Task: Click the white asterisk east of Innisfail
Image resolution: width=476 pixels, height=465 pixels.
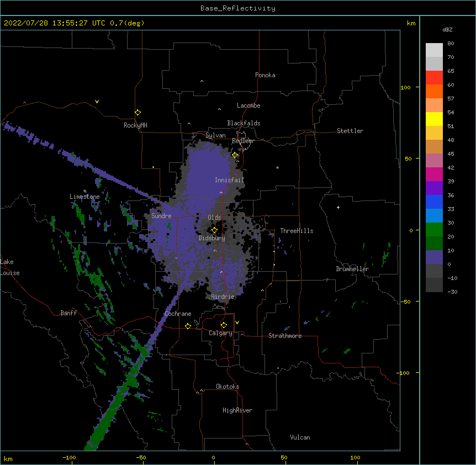Action: [x=277, y=167]
